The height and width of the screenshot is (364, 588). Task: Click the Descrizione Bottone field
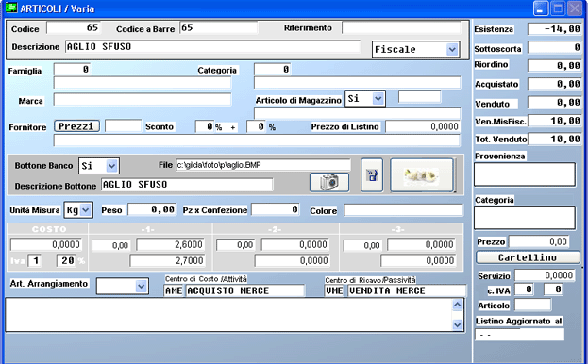tap(187, 184)
